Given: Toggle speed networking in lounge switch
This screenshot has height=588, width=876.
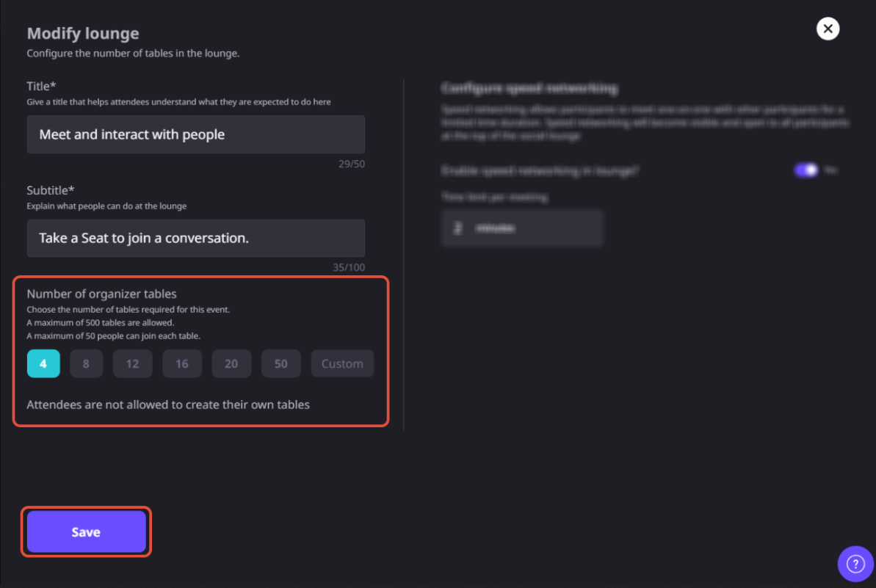Looking at the screenshot, I should [806, 170].
